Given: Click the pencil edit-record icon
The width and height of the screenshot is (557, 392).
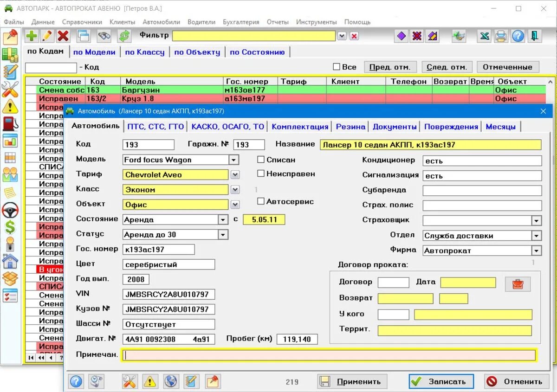Looking at the screenshot, I should [47, 36].
